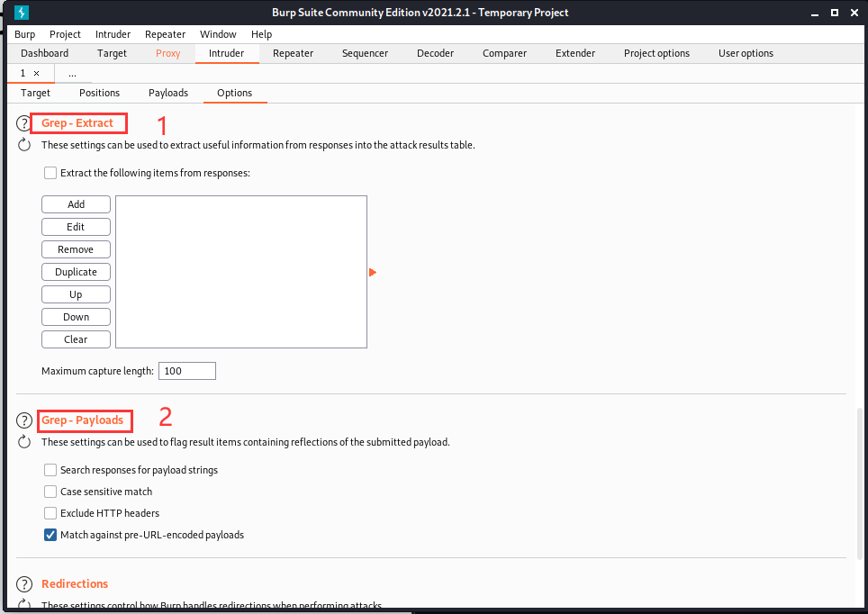Open the Project menu
This screenshot has height=614, width=868.
pos(65,34)
